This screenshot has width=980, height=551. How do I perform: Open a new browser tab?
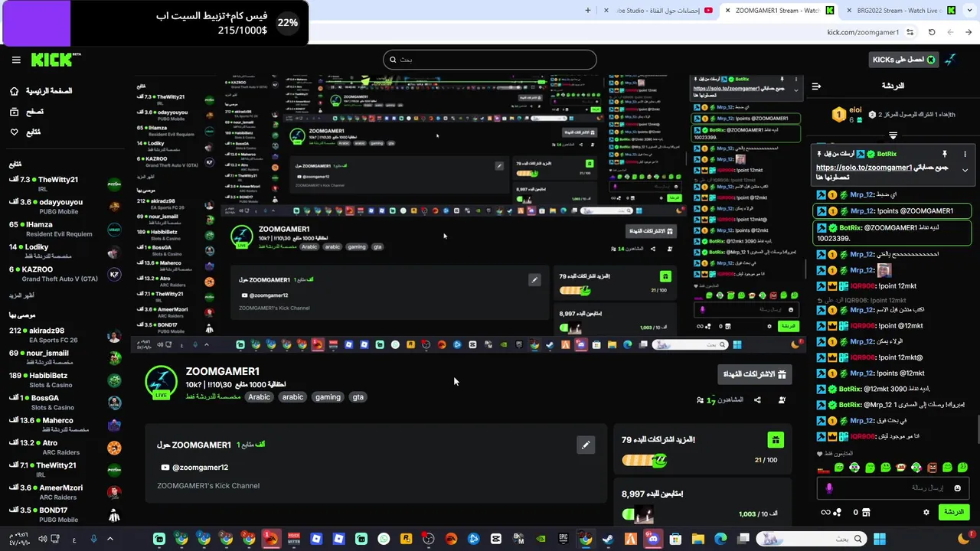pyautogui.click(x=588, y=11)
